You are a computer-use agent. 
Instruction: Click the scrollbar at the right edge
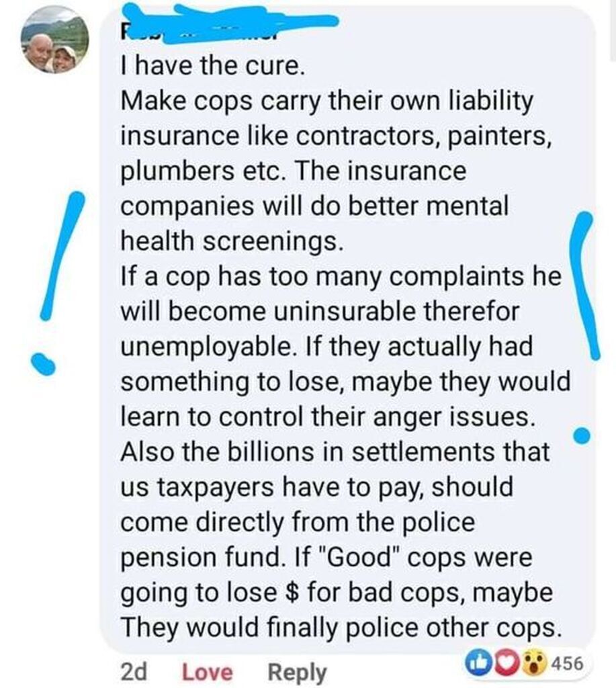pyautogui.click(x=613, y=31)
